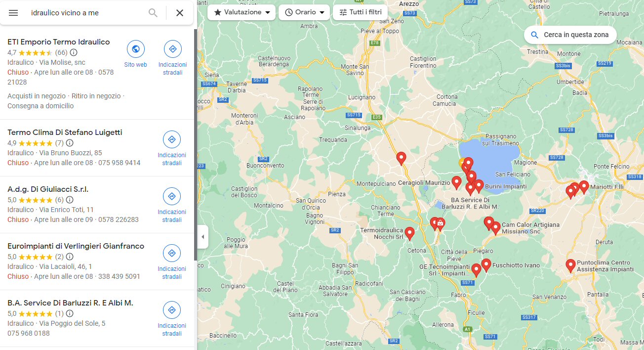Open B.A. Service Di Barluzzi listing
This screenshot has height=350, width=644.
70,303
